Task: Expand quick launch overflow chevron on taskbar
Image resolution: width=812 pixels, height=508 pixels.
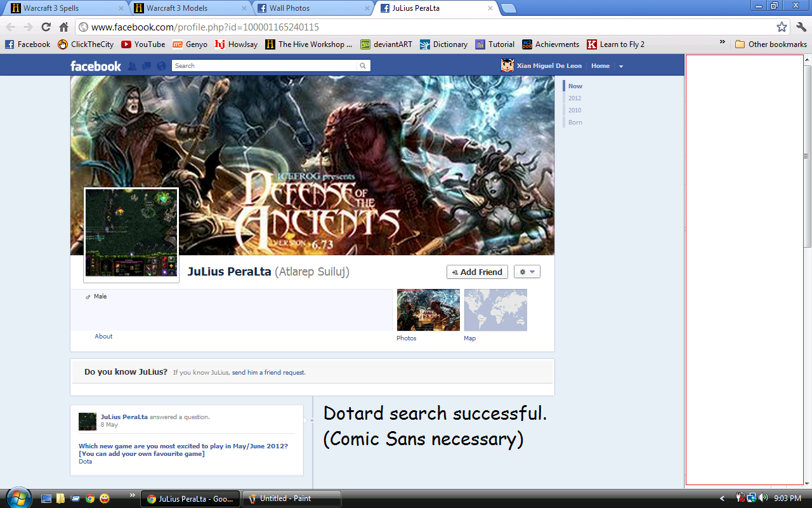Action: 133,495
